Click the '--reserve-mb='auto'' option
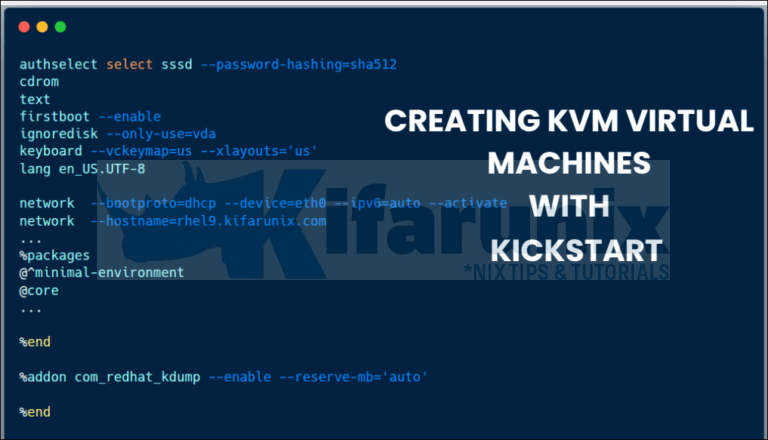The height and width of the screenshot is (440, 768). (x=353, y=377)
